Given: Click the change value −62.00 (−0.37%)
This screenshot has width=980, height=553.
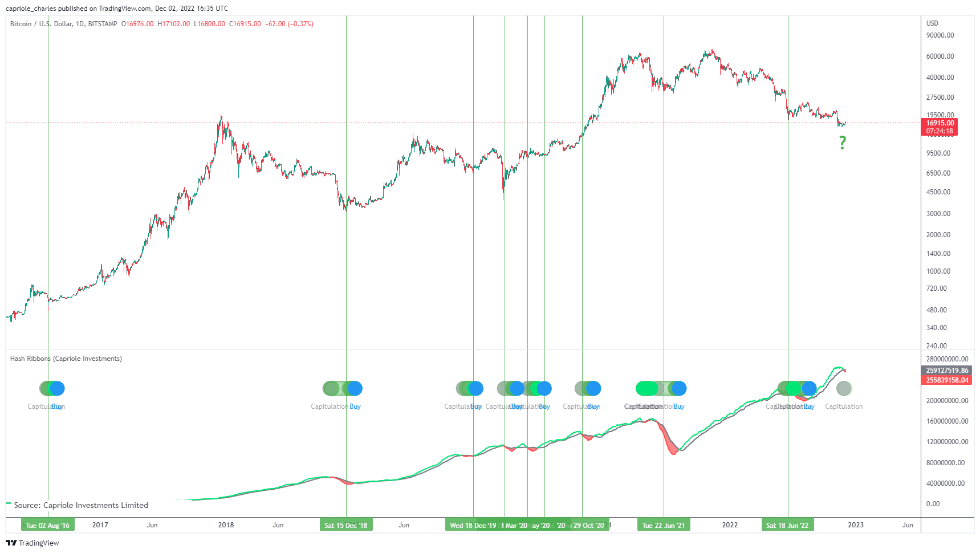Looking at the screenshot, I should [289, 24].
